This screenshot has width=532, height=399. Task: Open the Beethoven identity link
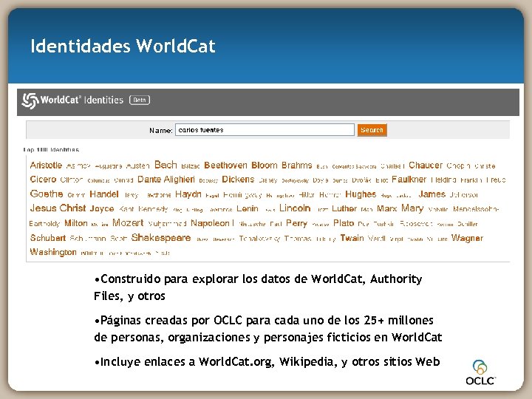225,166
